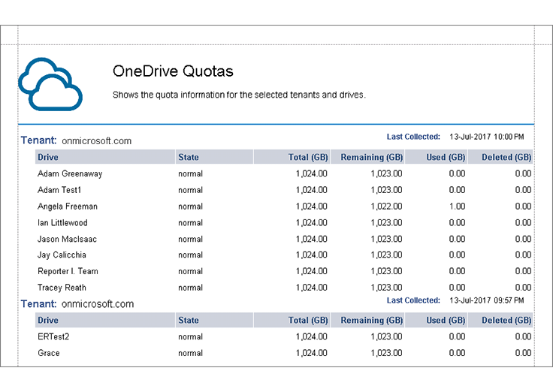The image size is (553, 392).
Task: Click the OneDrive cloud logo icon
Action: pos(50,84)
